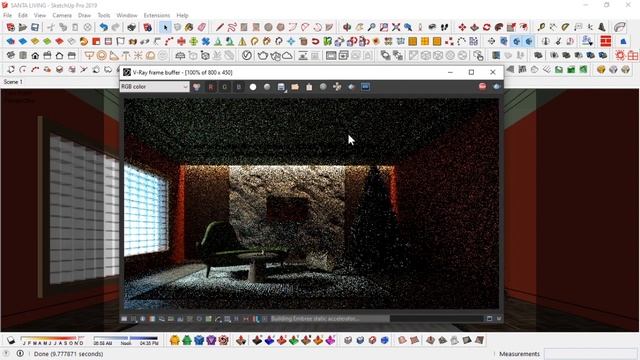Viewport: 640px width, 360px height.
Task: Select the Zoom Extents tool
Action: click(x=396, y=27)
